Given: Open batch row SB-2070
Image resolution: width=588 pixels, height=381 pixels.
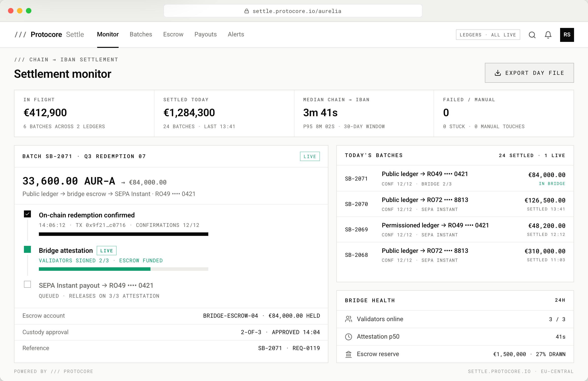Looking at the screenshot, I should pos(455,204).
